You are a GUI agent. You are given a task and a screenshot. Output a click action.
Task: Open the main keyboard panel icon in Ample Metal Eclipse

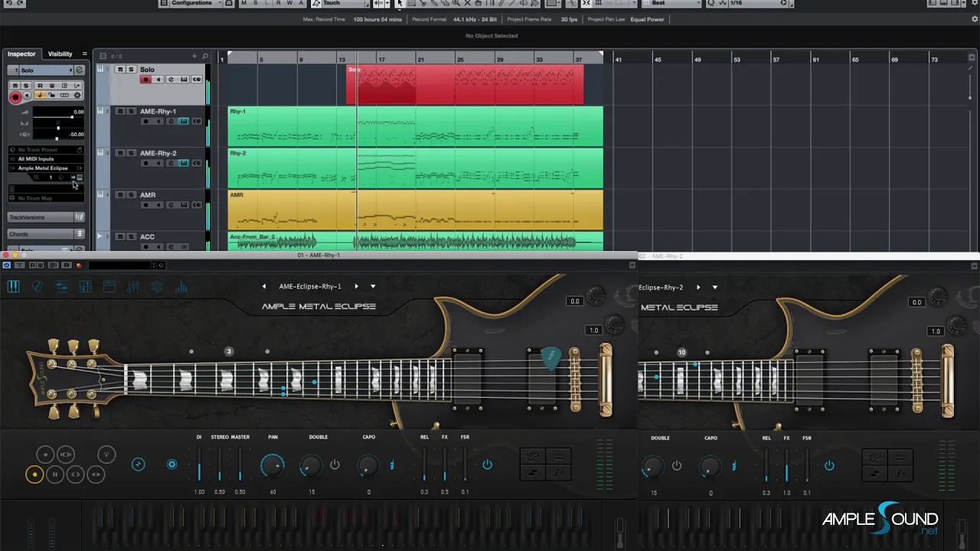(x=13, y=287)
